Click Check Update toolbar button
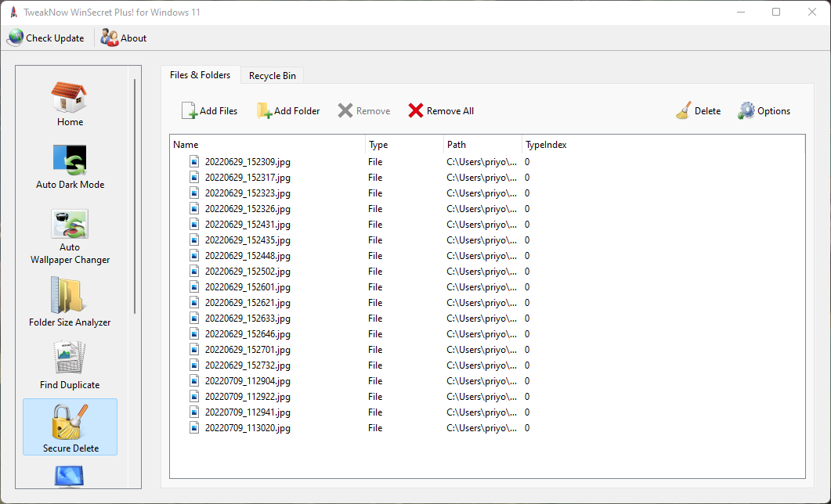The height and width of the screenshot is (504, 831). pyautogui.click(x=45, y=38)
